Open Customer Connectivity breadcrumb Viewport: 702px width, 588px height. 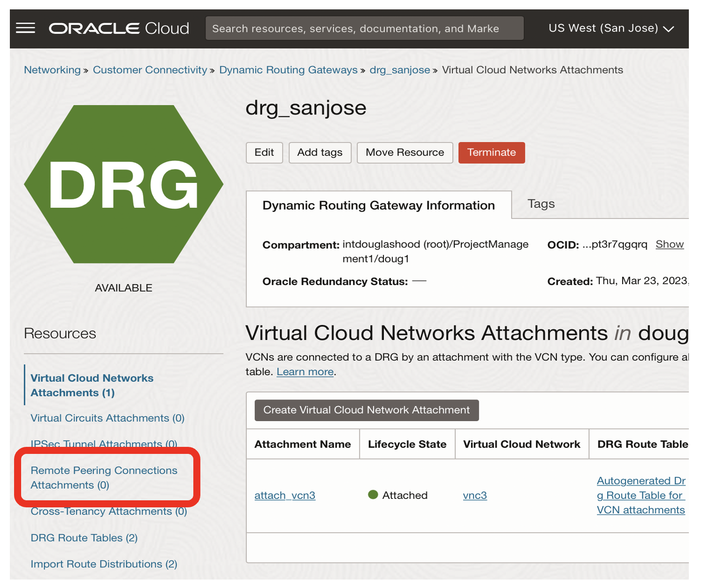pyautogui.click(x=150, y=70)
